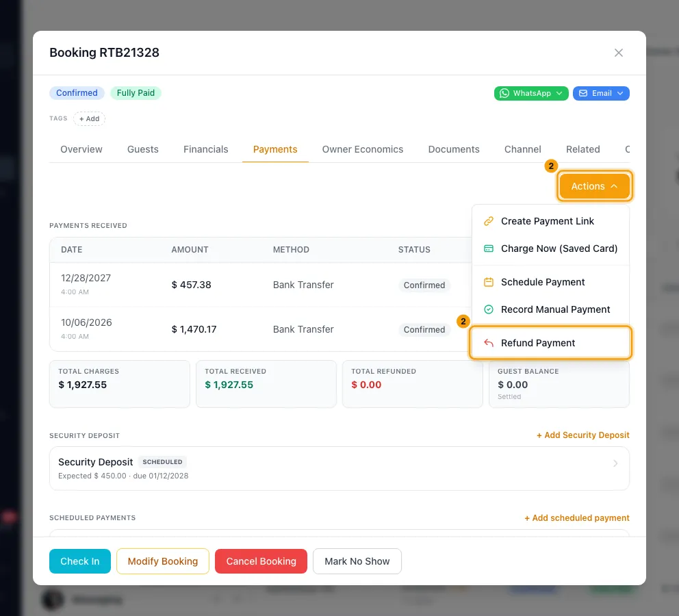Viewport: 679px width, 616px height.
Task: Click the DATE column header
Action: click(71, 250)
